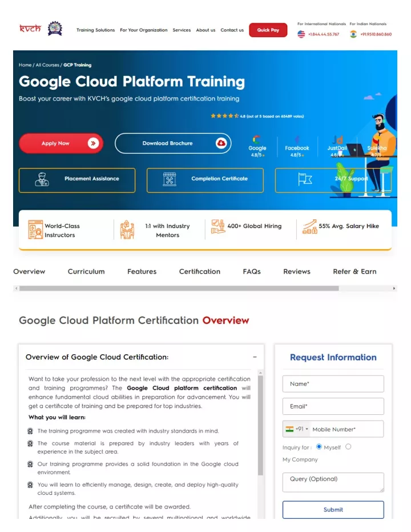
Task: Click the cloud download icon in Download Brochure
Action: click(x=221, y=143)
